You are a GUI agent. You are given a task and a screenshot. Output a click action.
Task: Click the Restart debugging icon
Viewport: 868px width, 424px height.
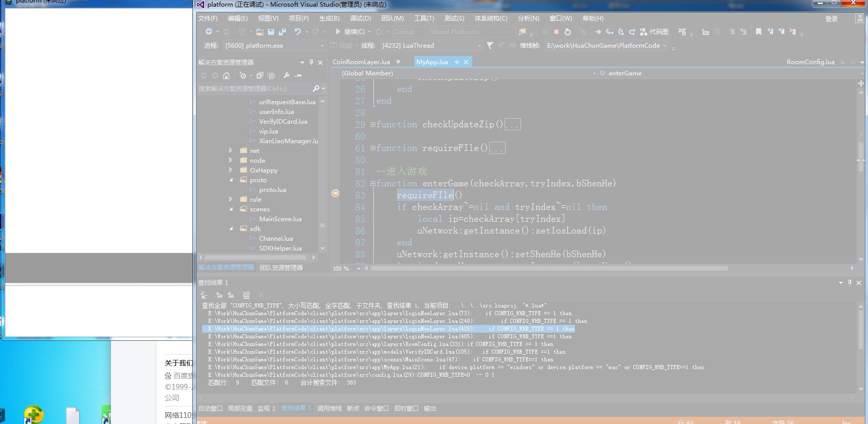click(567, 32)
